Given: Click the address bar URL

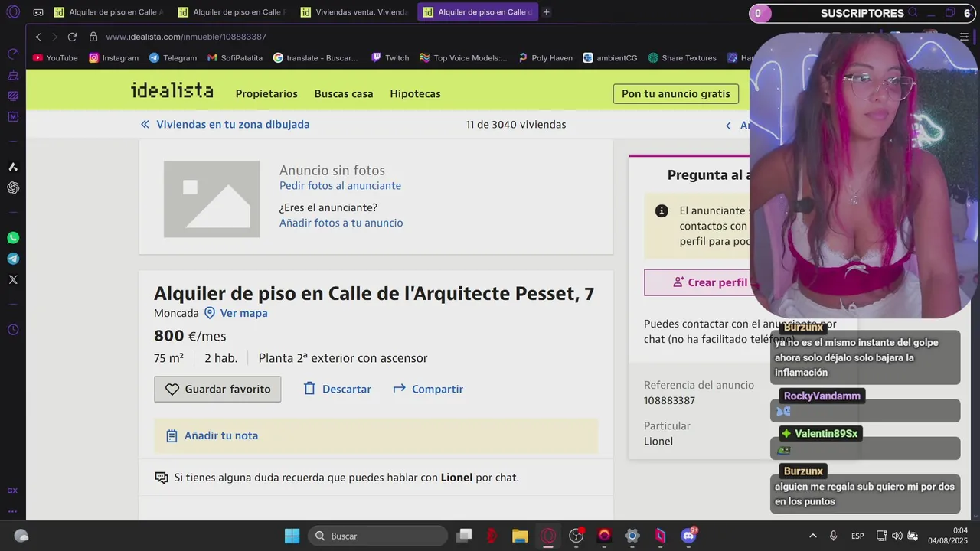Looking at the screenshot, I should [186, 37].
